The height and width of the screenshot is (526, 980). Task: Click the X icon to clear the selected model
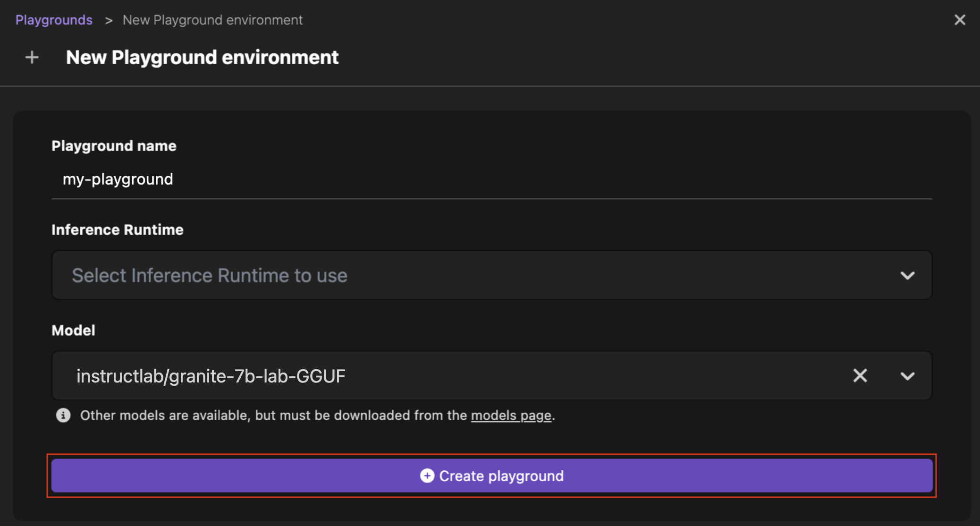[860, 376]
